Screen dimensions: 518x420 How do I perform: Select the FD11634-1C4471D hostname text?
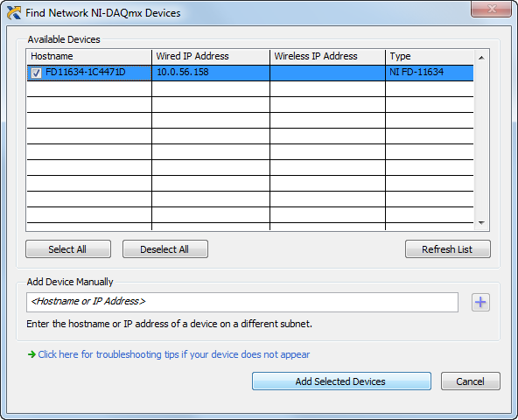click(x=85, y=72)
